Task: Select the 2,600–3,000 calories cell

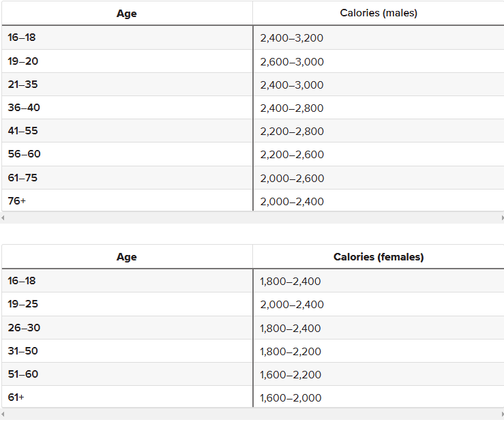Action: [x=379, y=61]
